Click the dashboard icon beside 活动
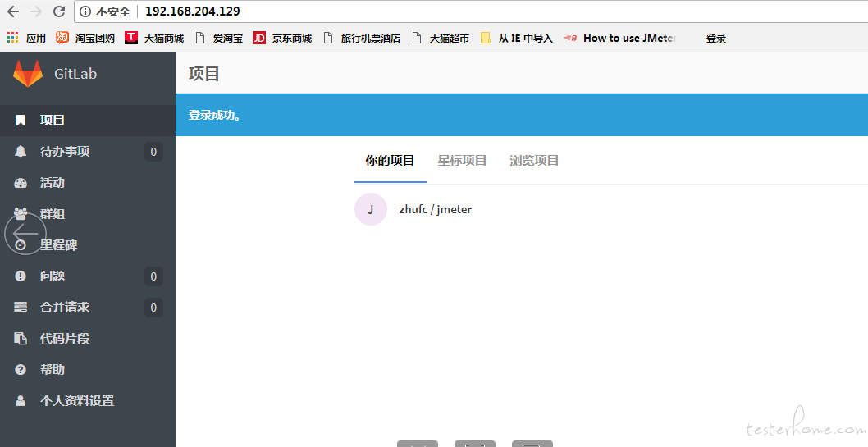The height and width of the screenshot is (447, 868). [x=21, y=183]
